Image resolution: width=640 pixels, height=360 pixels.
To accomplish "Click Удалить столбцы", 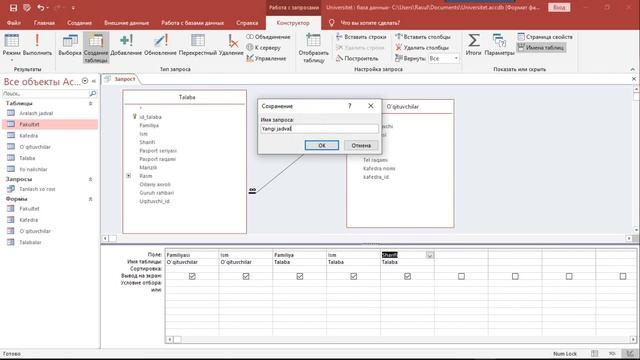I will (422, 47).
